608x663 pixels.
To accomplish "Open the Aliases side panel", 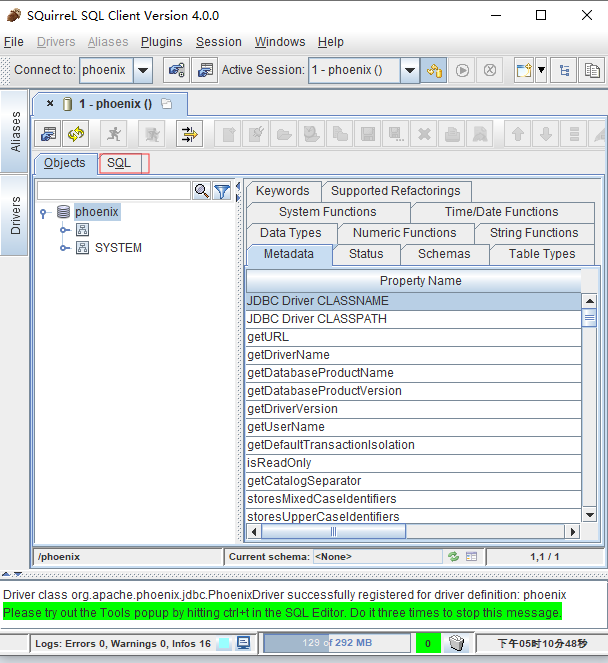I will pos(15,131).
